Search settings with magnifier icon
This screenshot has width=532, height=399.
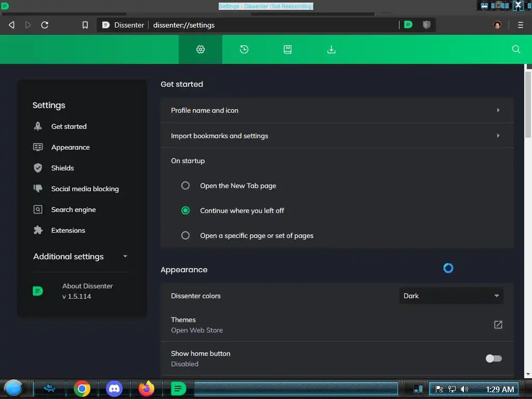[516, 49]
